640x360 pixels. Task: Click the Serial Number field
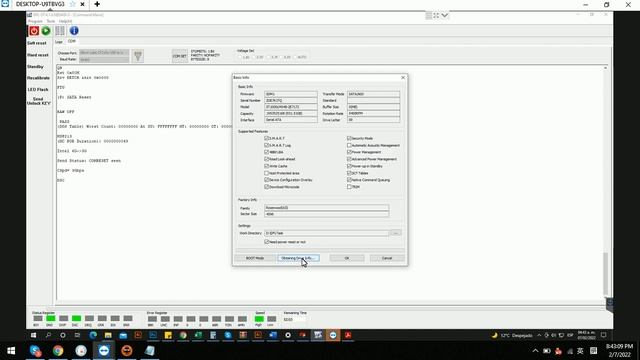pos(291,100)
